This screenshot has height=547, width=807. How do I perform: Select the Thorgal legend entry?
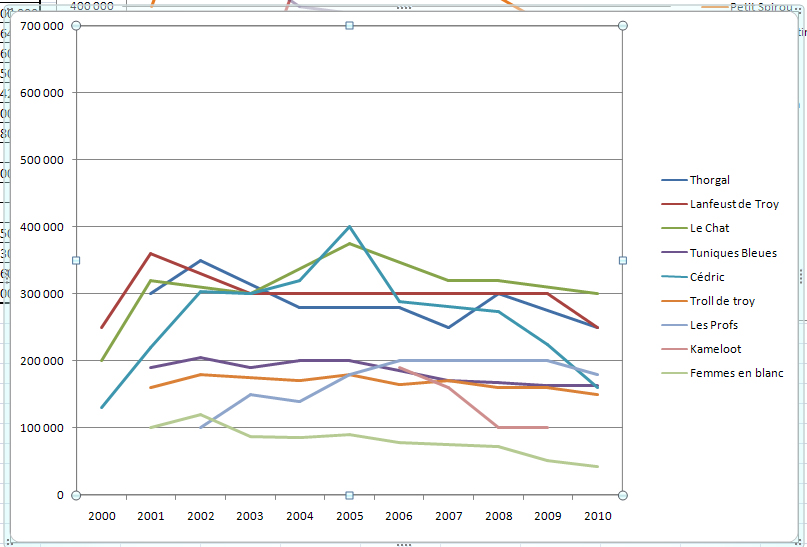click(x=709, y=180)
